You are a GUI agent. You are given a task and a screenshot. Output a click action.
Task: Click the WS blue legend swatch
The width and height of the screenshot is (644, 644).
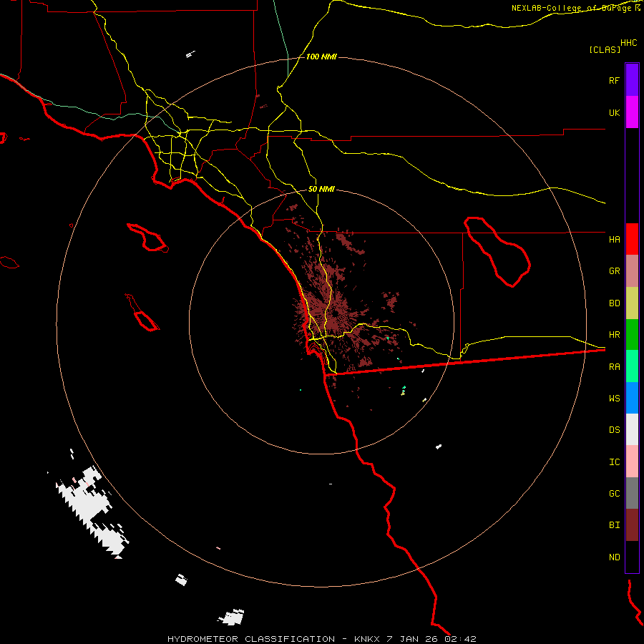click(632, 398)
